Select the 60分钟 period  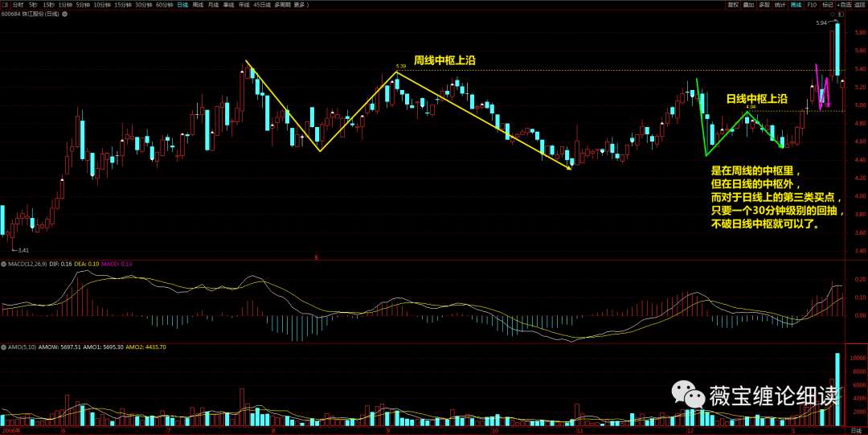point(165,5)
